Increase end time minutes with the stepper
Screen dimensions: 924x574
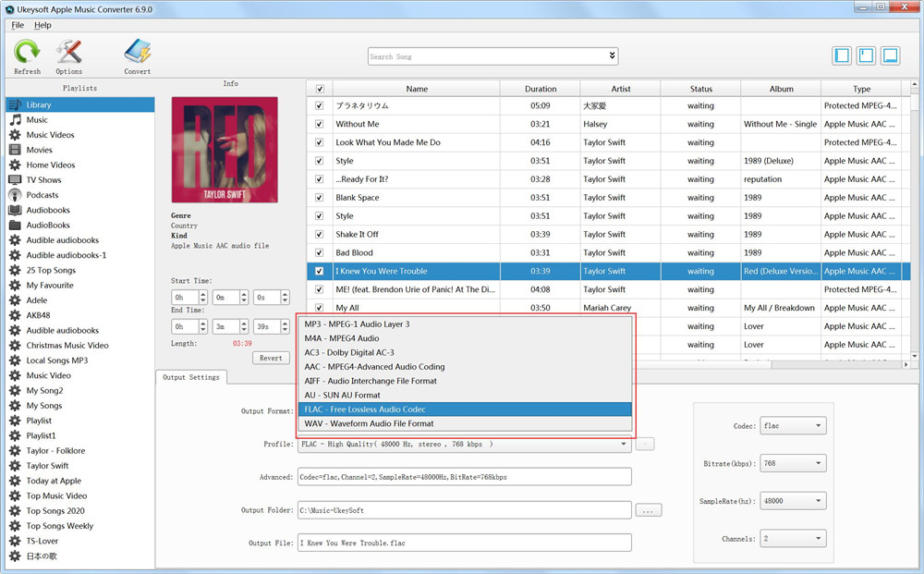(243, 324)
